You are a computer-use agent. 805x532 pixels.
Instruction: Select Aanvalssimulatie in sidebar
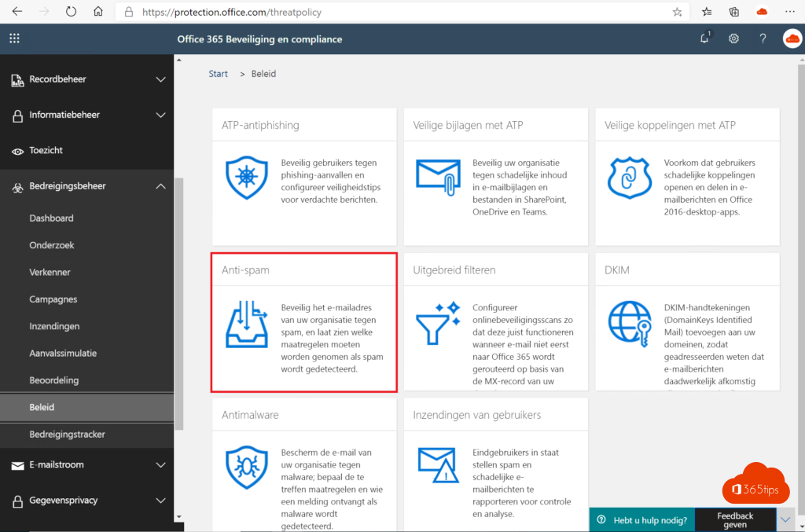coord(63,354)
